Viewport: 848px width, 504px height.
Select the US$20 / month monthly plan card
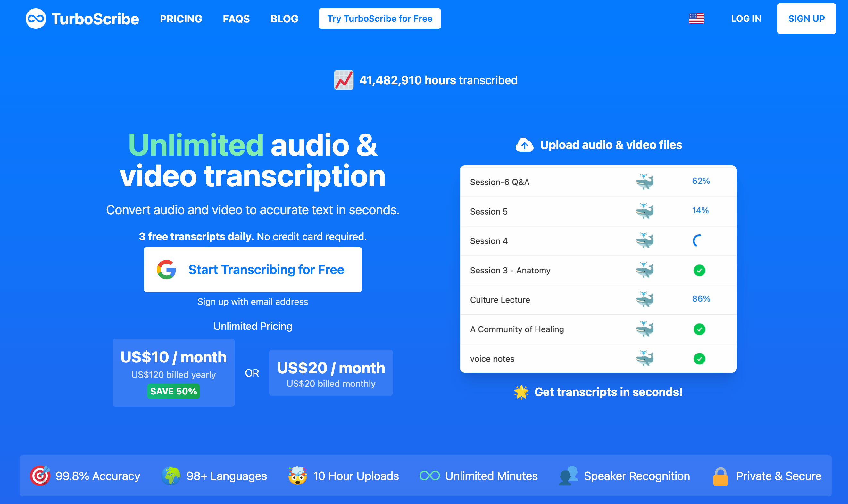(x=331, y=373)
